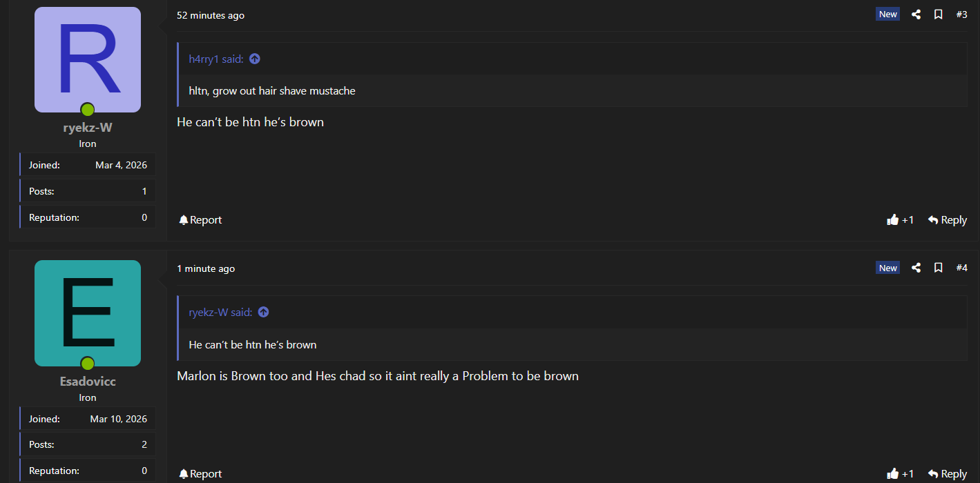Click the '52 minutes ago' timestamp
Viewport: 980px width, 483px height.
tap(211, 15)
